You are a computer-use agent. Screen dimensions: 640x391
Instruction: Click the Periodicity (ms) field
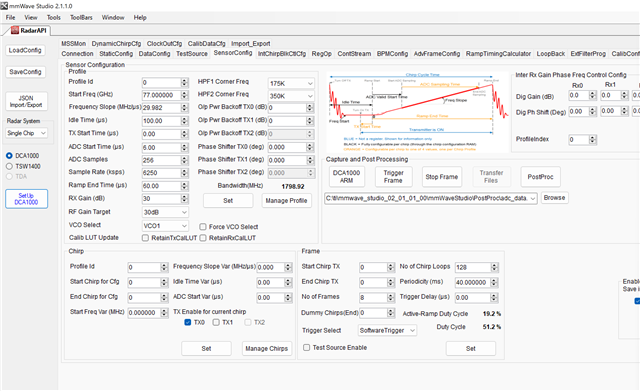click(x=473, y=282)
